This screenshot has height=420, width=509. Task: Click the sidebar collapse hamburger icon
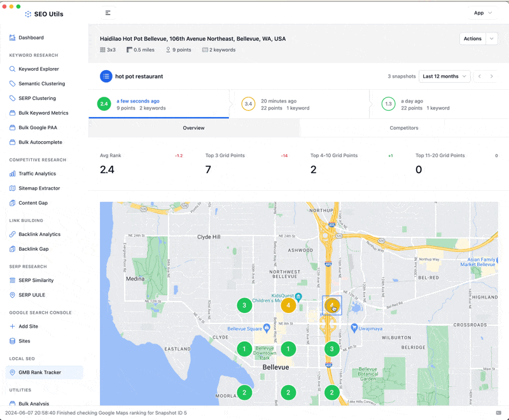tap(108, 13)
